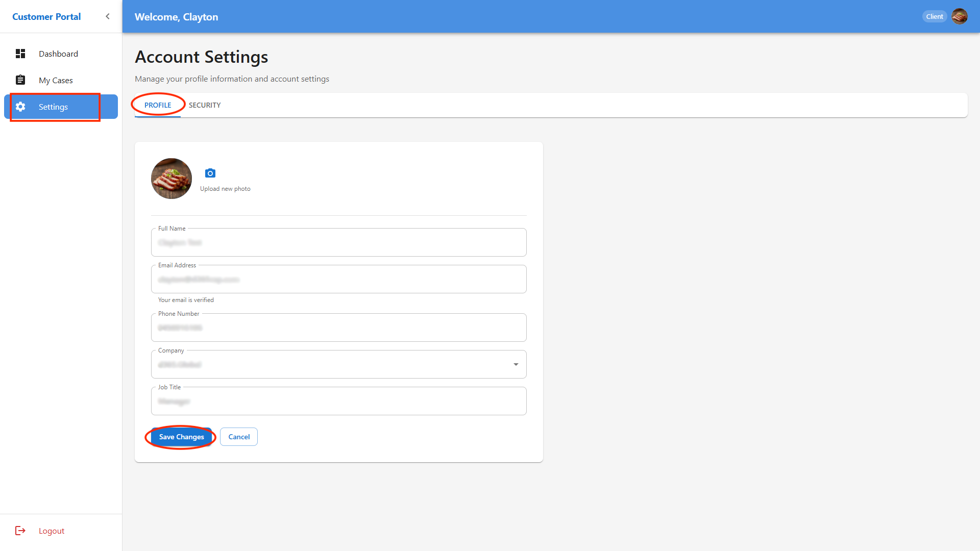The image size is (980, 551).
Task: Click the Settings gear icon
Action: 20,107
